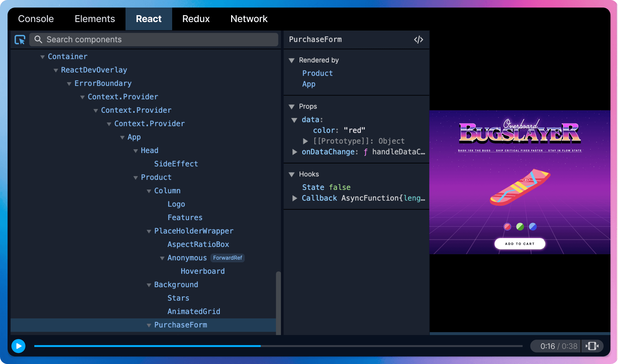Expand the [[Prototype]] object in props
This screenshot has width=618, height=364.
click(x=305, y=141)
